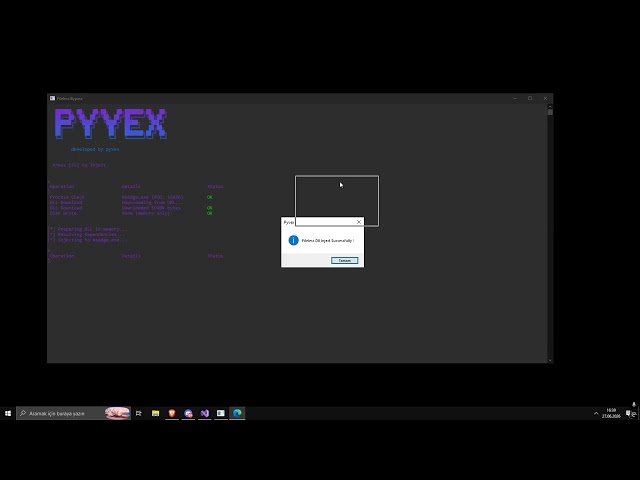This screenshot has width=640, height=480.
Task: Click the console scrollbar thumb
Action: coord(550,112)
